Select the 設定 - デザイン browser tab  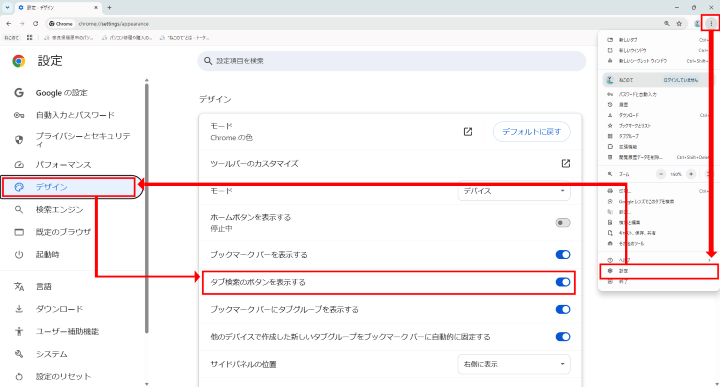58,7
